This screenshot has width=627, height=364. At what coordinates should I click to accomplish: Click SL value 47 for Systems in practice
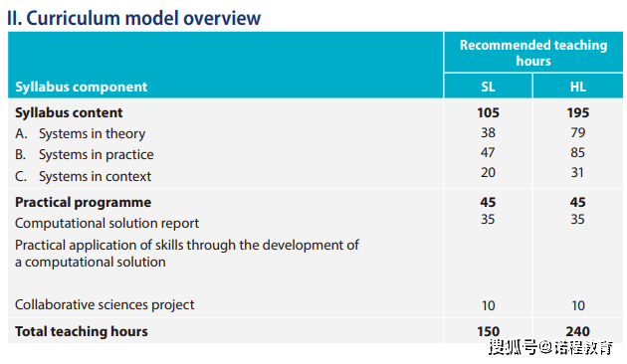(x=488, y=152)
